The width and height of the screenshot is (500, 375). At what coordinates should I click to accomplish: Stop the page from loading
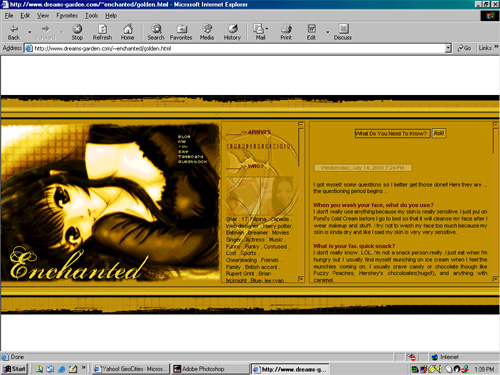(77, 29)
